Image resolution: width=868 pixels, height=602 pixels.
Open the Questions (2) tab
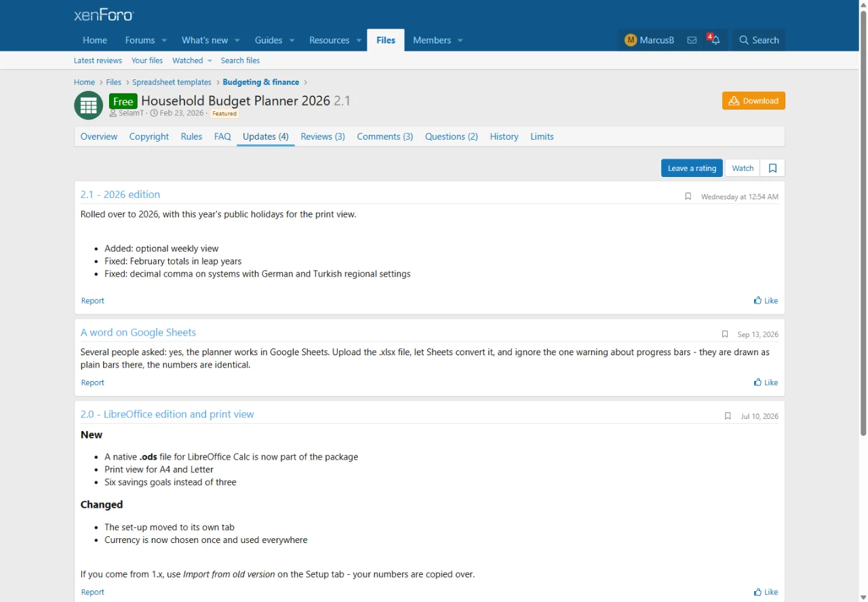pyautogui.click(x=452, y=136)
